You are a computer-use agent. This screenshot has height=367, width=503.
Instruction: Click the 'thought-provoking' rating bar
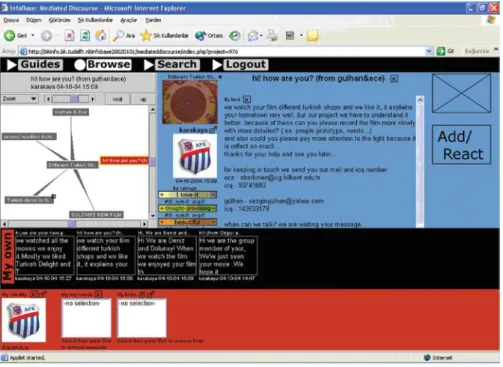(x=188, y=208)
